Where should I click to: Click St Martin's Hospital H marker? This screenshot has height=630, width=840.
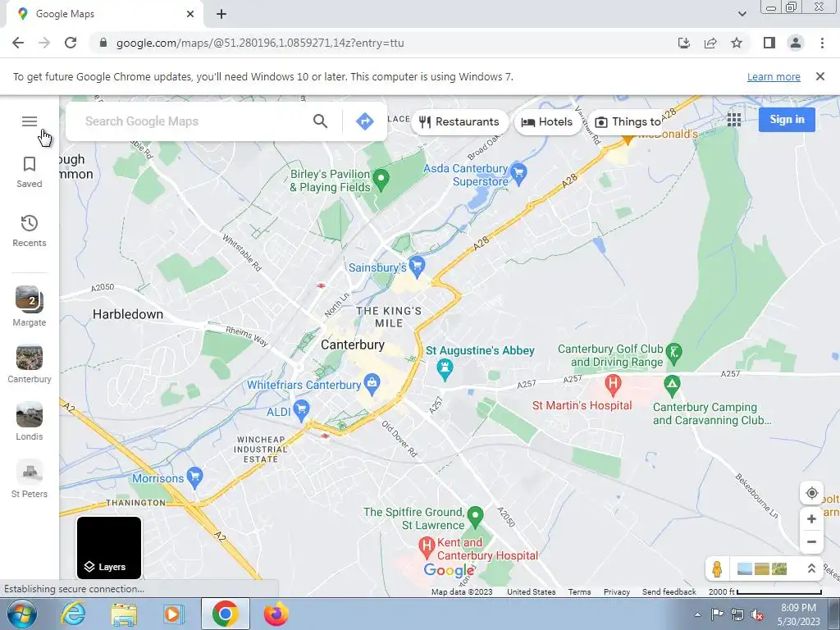(613, 384)
